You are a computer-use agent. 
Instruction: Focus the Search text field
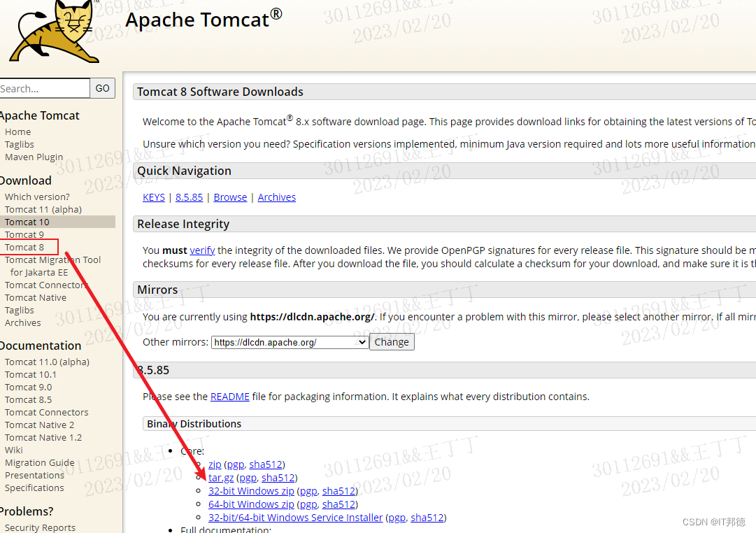44,88
